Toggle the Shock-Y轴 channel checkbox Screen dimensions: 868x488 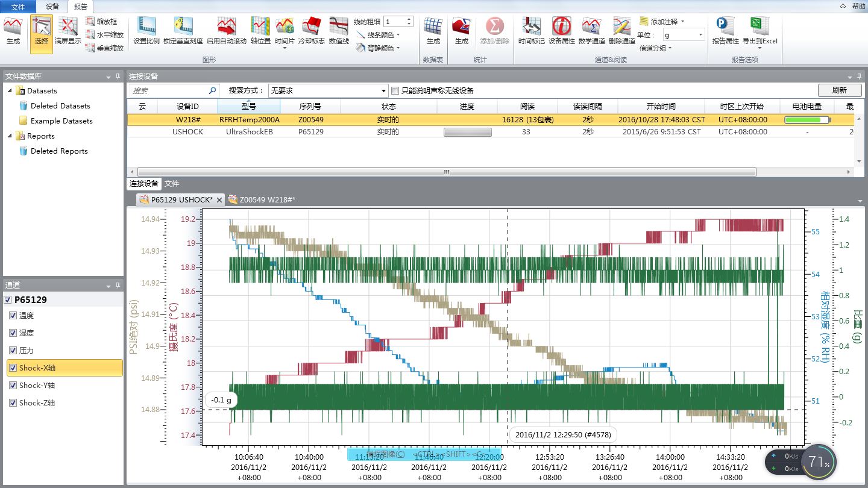pyautogui.click(x=13, y=386)
